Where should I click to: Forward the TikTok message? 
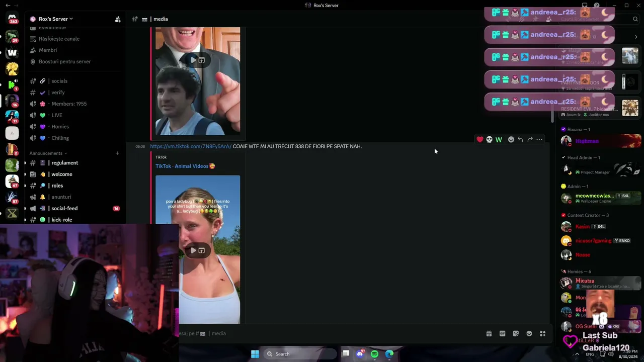(x=530, y=139)
